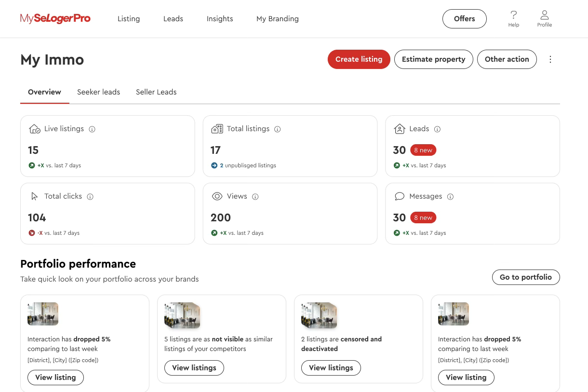This screenshot has width=588, height=392.
Task: Open the Listing navigation menu
Action: [129, 19]
